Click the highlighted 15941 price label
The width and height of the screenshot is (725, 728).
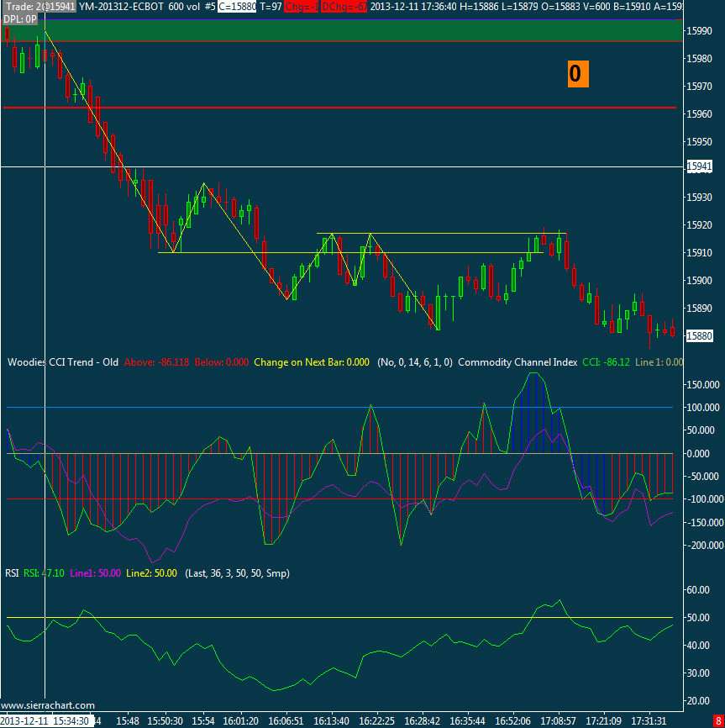[699, 166]
